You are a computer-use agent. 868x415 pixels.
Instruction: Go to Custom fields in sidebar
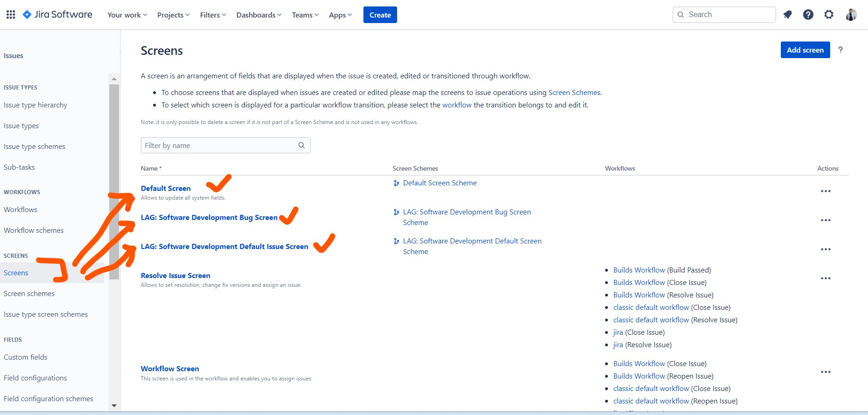(25, 357)
